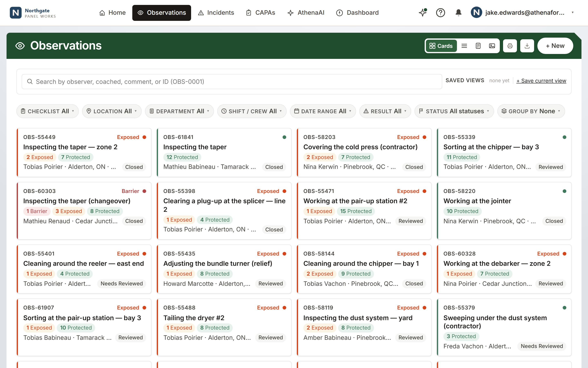Click title Tailing the dryer #2
The image size is (588, 368).
click(194, 318)
